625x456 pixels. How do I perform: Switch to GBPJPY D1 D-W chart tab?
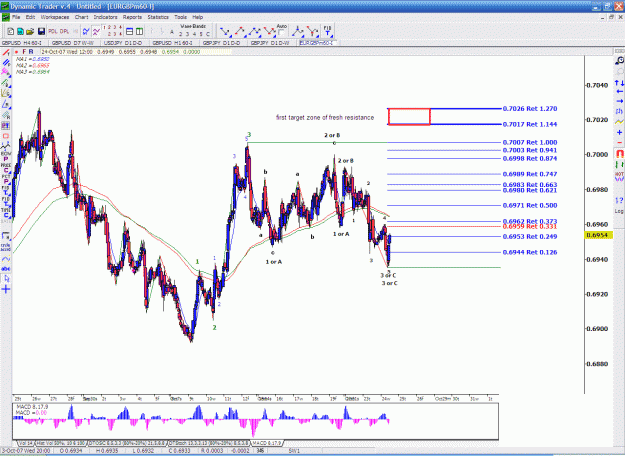pyautogui.click(x=269, y=43)
